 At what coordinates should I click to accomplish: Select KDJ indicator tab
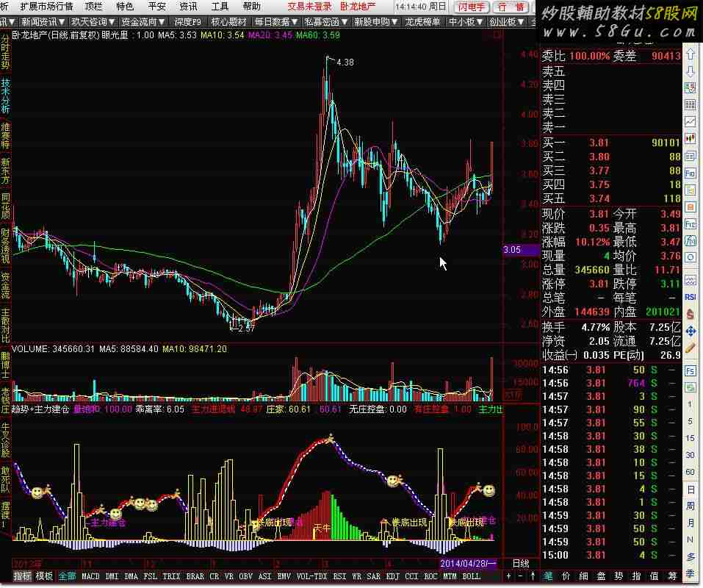pyautogui.click(x=393, y=576)
